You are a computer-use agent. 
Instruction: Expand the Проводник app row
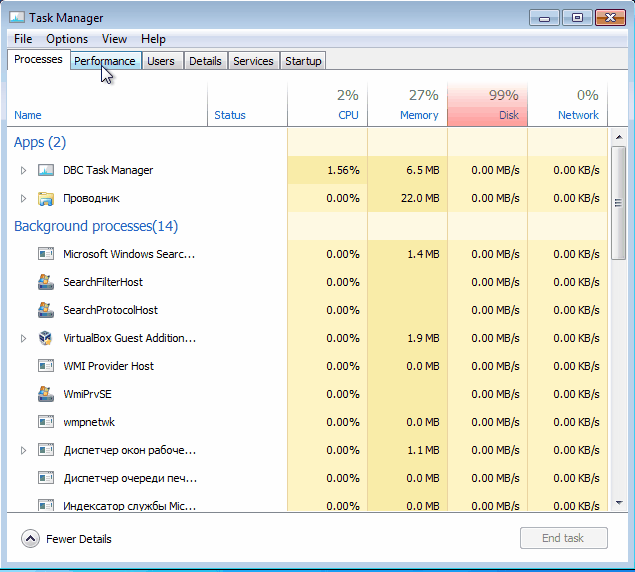point(23,198)
